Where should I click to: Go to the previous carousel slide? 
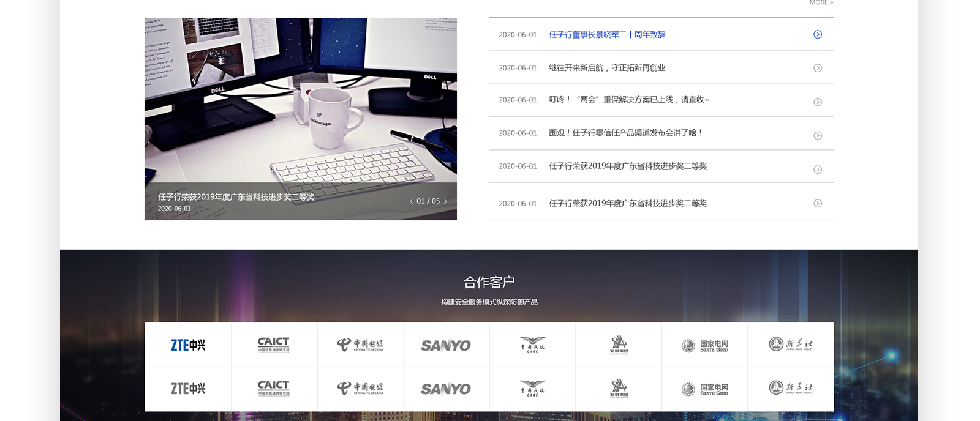[x=411, y=201]
